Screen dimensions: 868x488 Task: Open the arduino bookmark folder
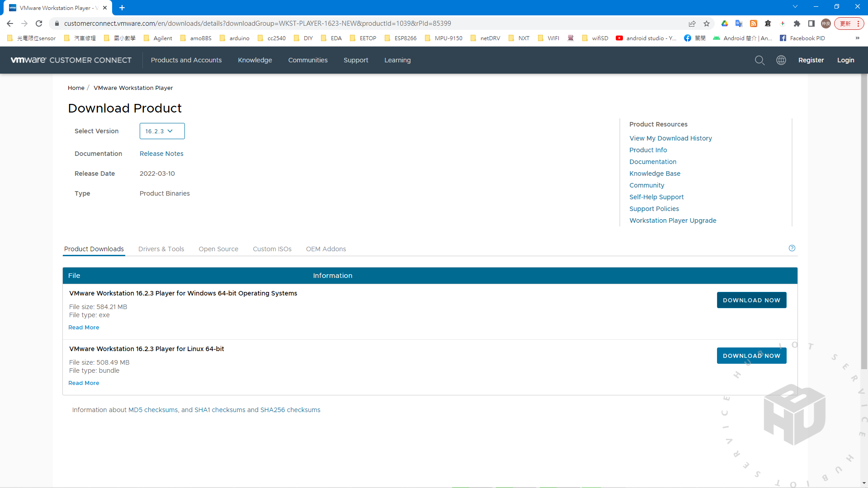(235, 38)
